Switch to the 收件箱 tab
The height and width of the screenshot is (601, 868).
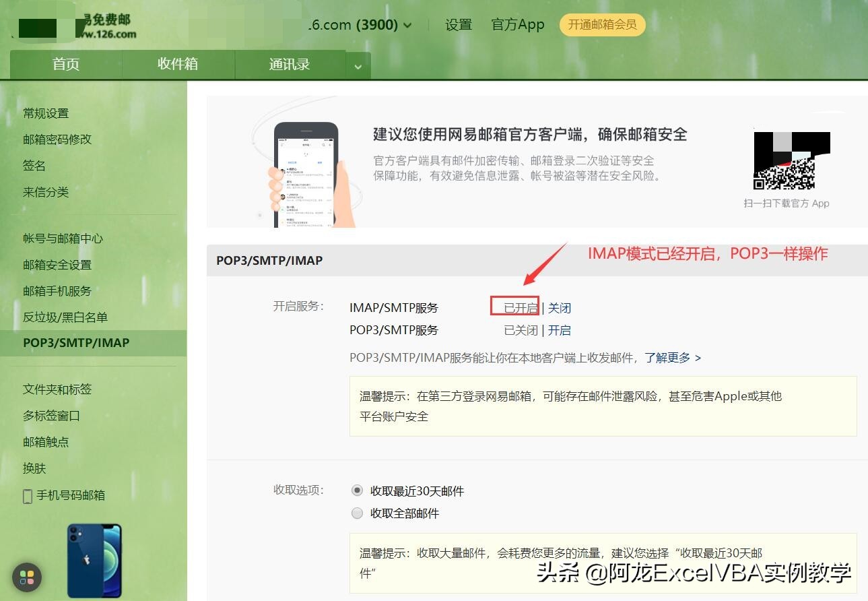[177, 64]
